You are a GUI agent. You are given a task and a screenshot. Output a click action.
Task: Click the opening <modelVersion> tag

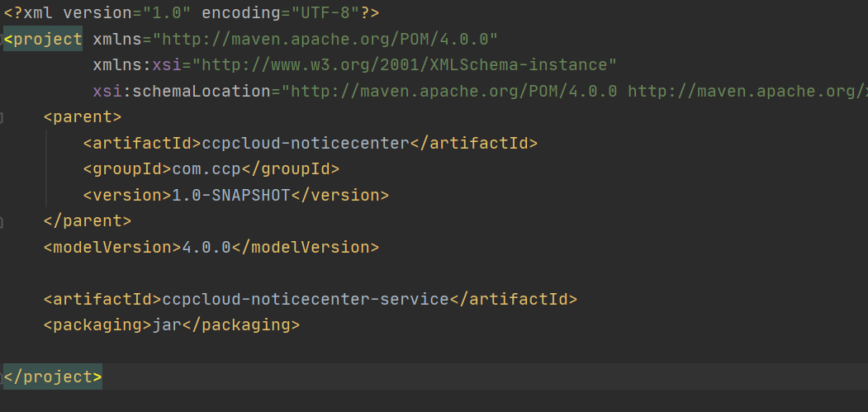[113, 247]
